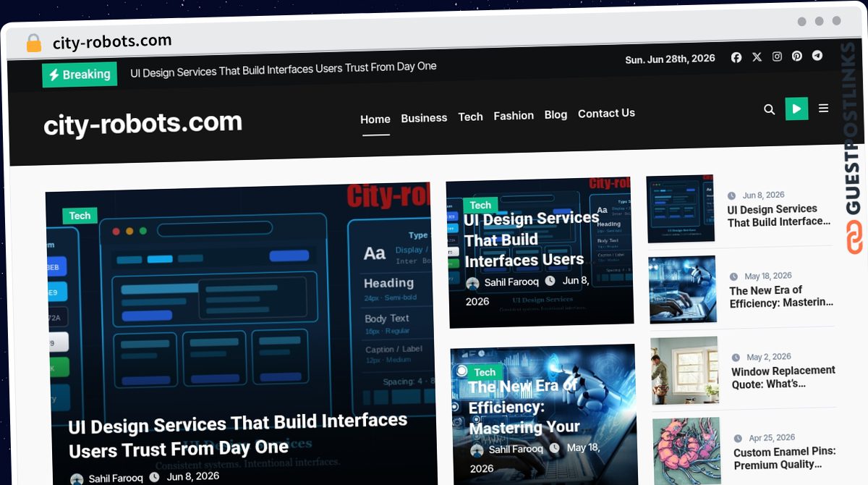Click the May 18, 2026 sidebar date
The width and height of the screenshot is (868, 485).
tap(768, 277)
